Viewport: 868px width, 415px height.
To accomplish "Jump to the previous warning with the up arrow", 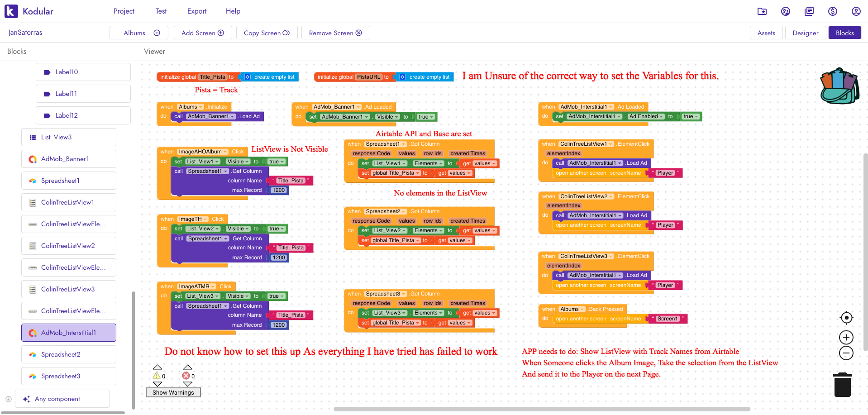I will point(157,367).
